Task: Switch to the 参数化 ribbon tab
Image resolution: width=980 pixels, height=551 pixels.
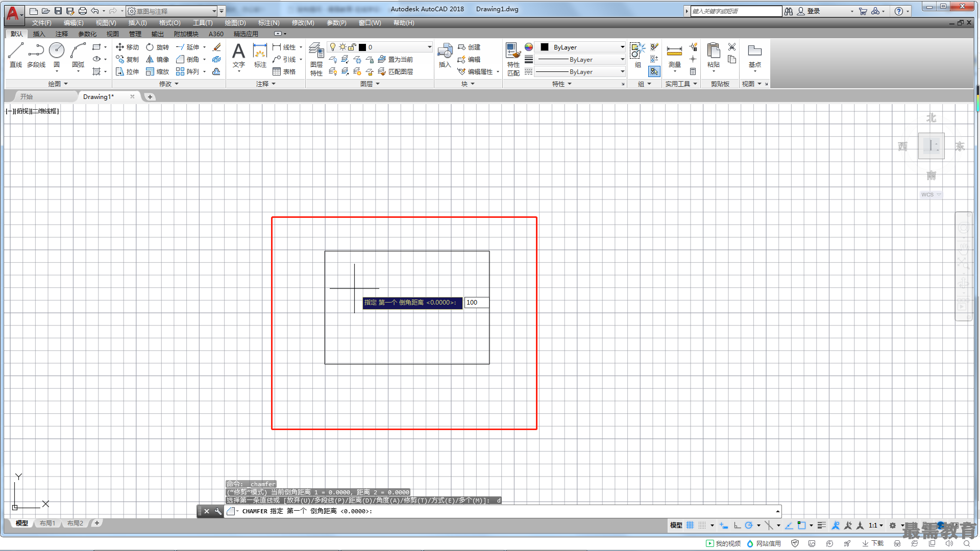Action: tap(87, 34)
